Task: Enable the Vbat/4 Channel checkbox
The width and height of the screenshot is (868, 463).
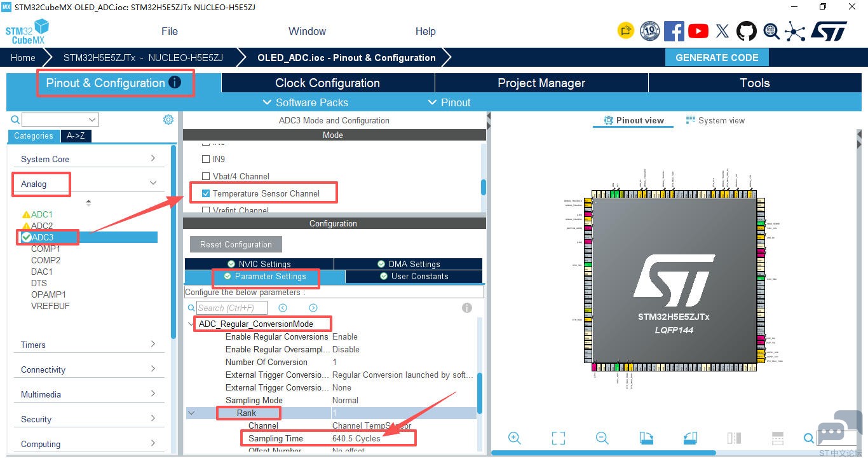Action: pyautogui.click(x=206, y=176)
